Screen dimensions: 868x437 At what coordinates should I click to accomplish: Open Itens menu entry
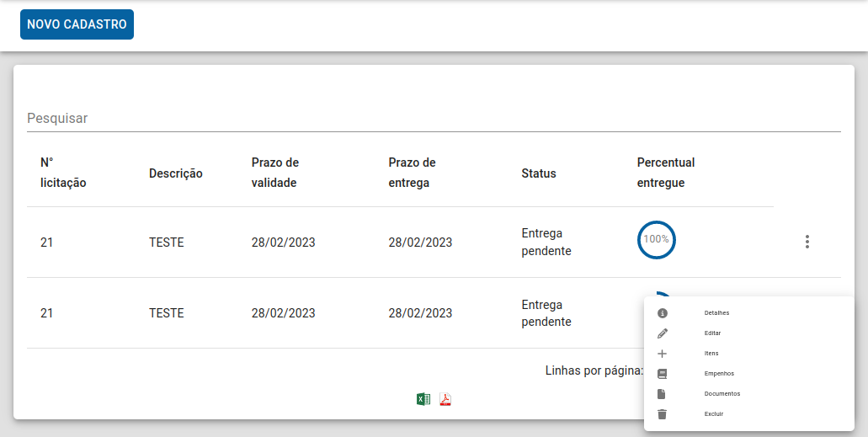pyautogui.click(x=749, y=354)
